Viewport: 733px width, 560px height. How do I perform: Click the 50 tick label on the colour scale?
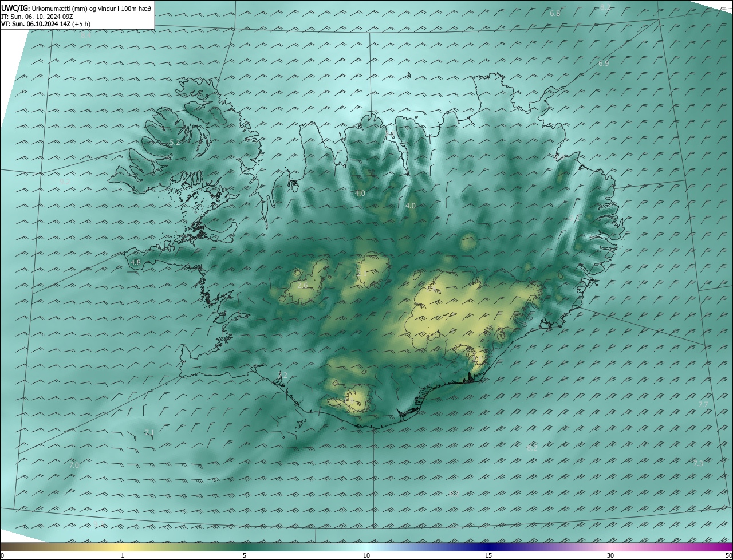click(728, 556)
